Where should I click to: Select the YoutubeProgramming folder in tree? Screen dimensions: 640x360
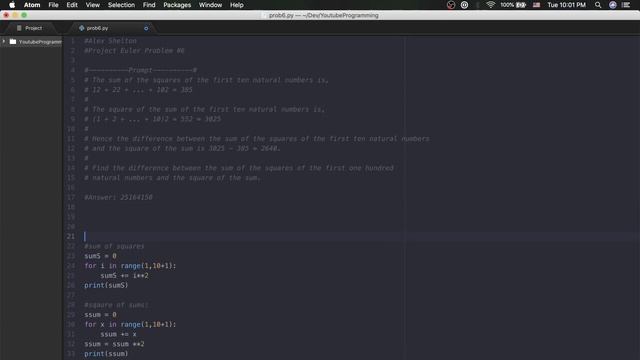click(31, 42)
